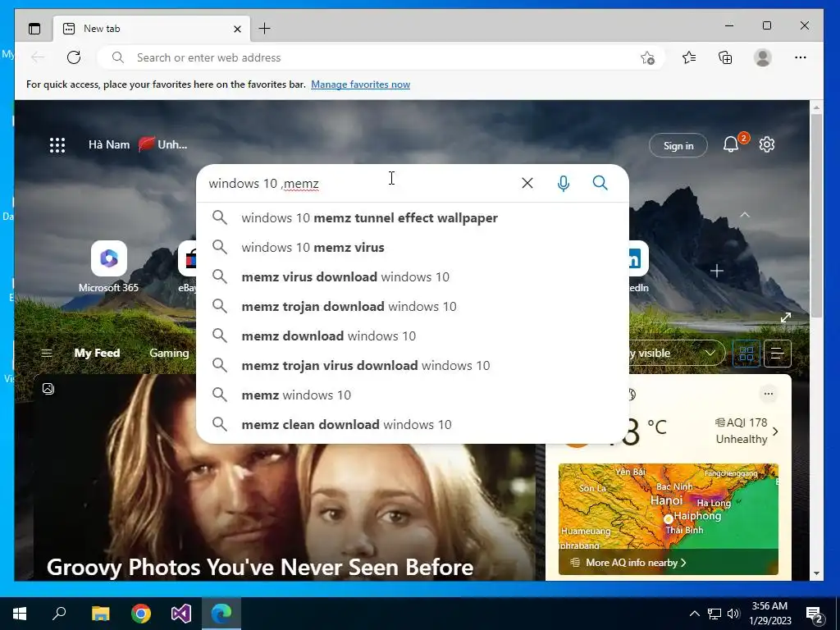Click the air quality map thumbnail
The image size is (840, 630).
668,518
